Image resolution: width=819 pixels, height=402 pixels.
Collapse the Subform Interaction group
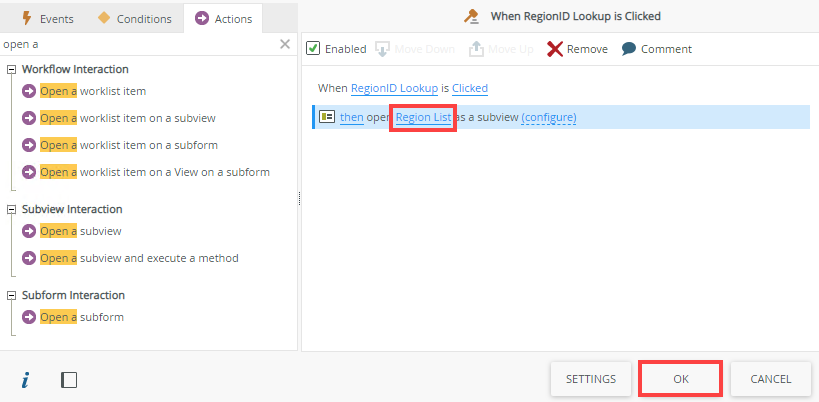tap(11, 296)
